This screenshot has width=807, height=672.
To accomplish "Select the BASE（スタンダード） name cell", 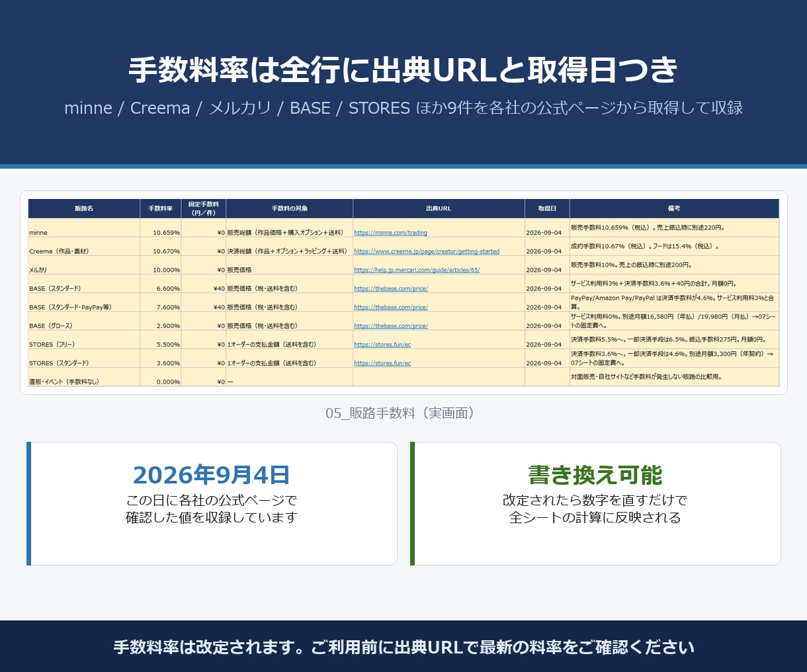I will point(84,283).
